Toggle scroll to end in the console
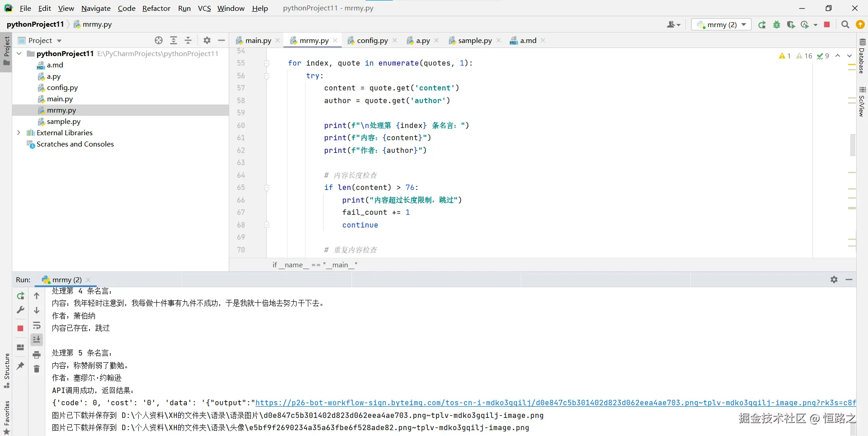This screenshot has height=436, width=868. 37,340
